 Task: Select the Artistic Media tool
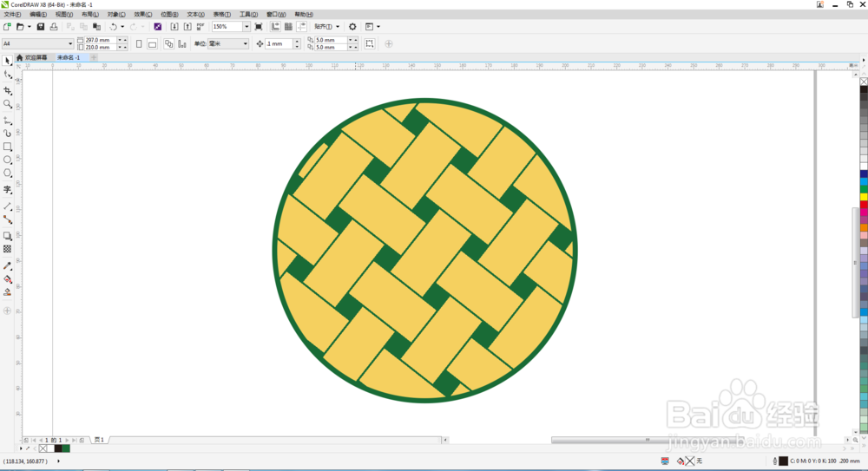point(7,134)
